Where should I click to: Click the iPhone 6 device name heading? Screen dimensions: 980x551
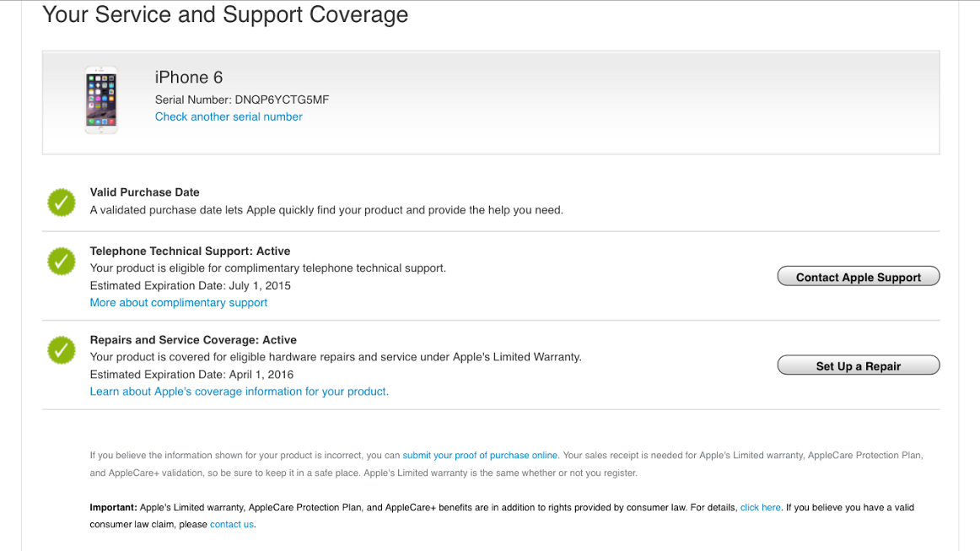coord(189,78)
